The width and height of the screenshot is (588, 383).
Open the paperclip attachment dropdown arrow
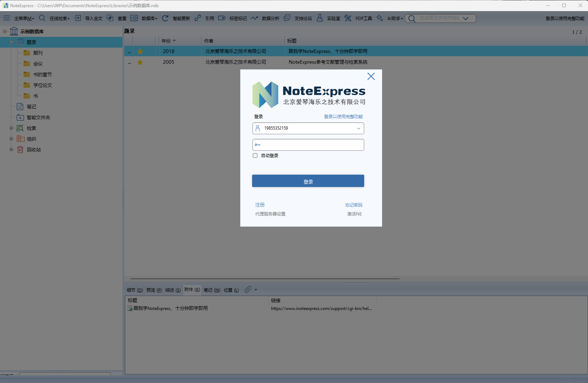coord(256,290)
